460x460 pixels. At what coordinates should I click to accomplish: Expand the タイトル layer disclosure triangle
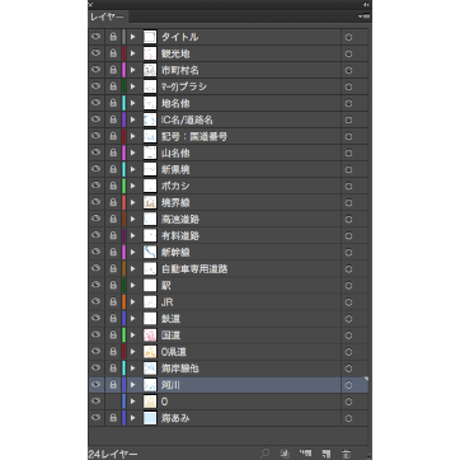pyautogui.click(x=133, y=37)
